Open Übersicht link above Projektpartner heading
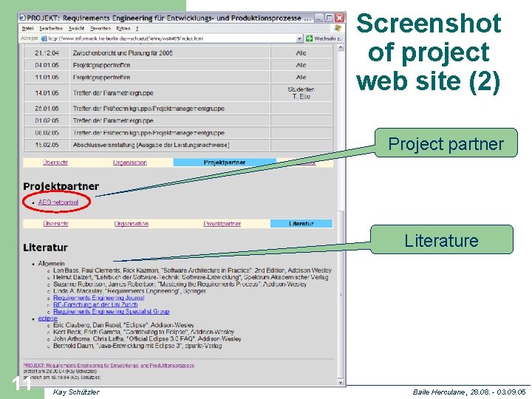The image size is (532, 399). click(x=55, y=163)
